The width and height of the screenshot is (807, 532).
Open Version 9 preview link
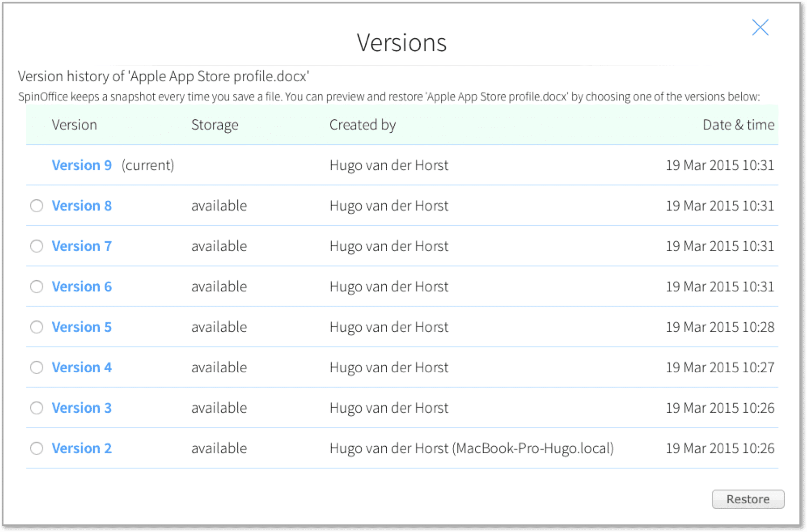(82, 165)
